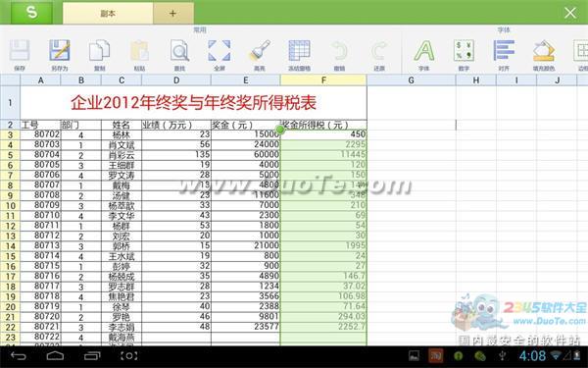The width and height of the screenshot is (588, 368).
Task: Click the cell containing 80721
Action: point(40,327)
